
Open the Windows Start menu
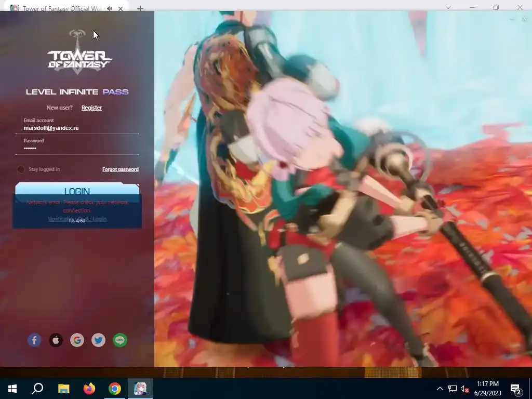[12, 389]
